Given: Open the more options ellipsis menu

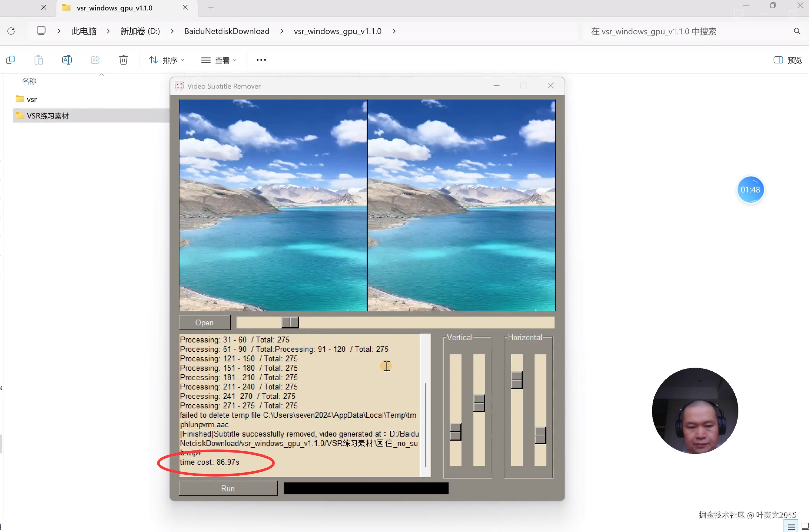Looking at the screenshot, I should pos(261,60).
